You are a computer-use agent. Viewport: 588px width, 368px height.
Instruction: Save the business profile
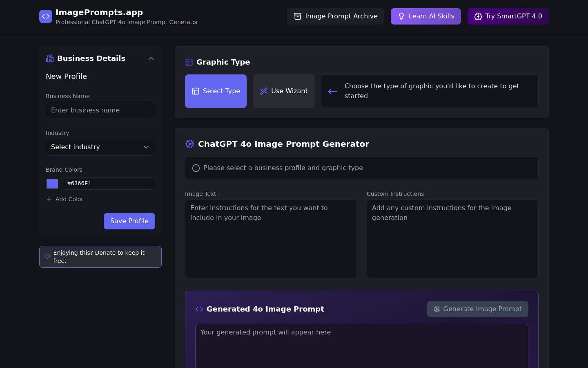[129, 221]
